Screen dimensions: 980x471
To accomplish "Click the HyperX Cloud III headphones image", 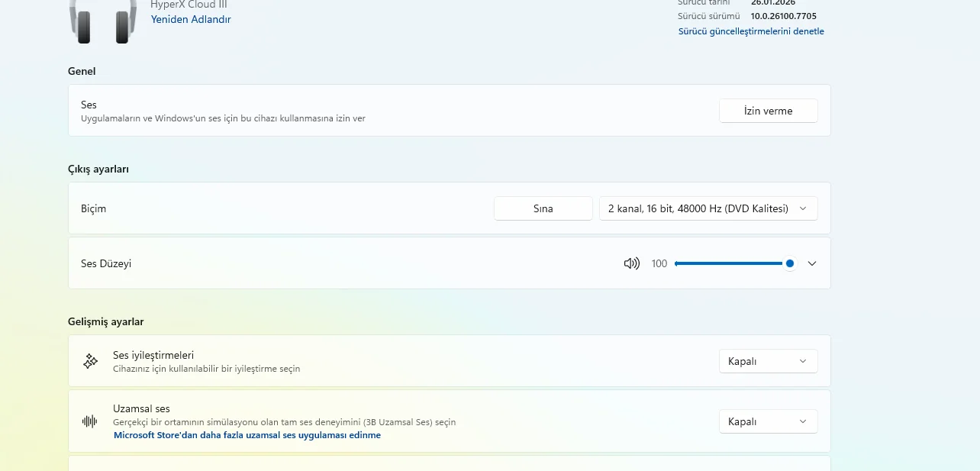I will tap(103, 21).
